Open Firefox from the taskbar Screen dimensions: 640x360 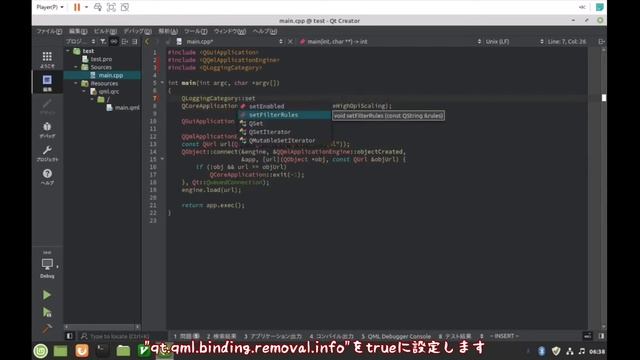click(x=82, y=351)
